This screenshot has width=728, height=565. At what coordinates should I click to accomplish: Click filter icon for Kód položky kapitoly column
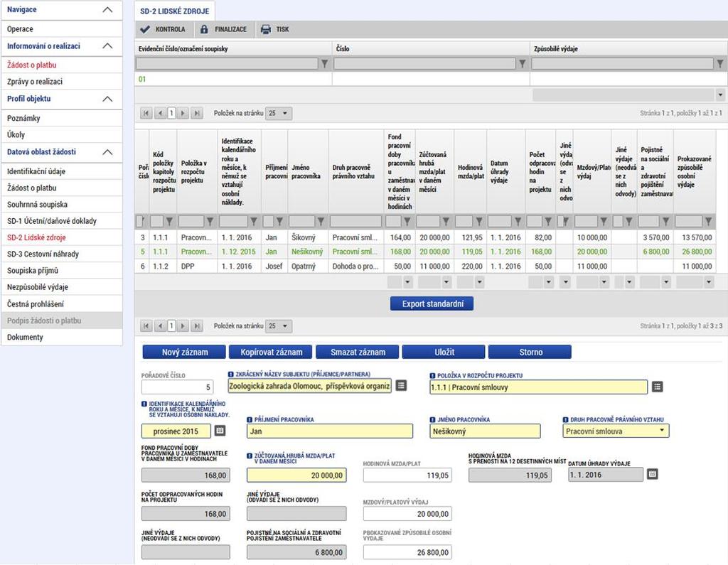(169, 222)
